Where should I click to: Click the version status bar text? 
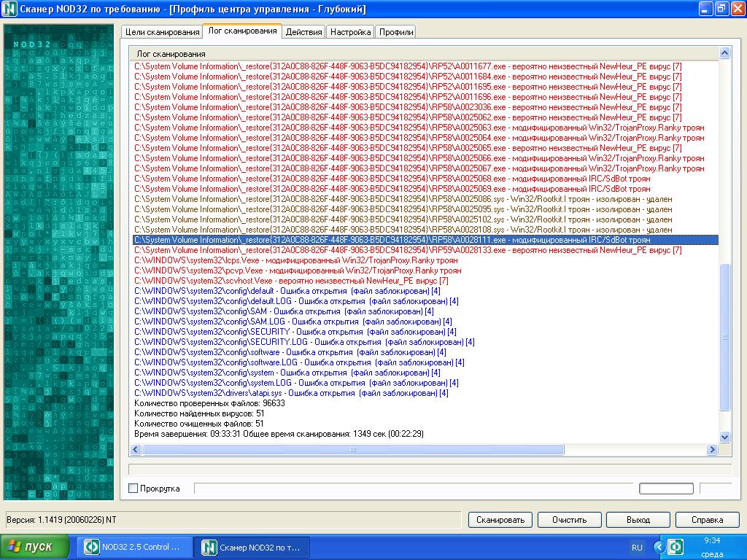coord(61,519)
